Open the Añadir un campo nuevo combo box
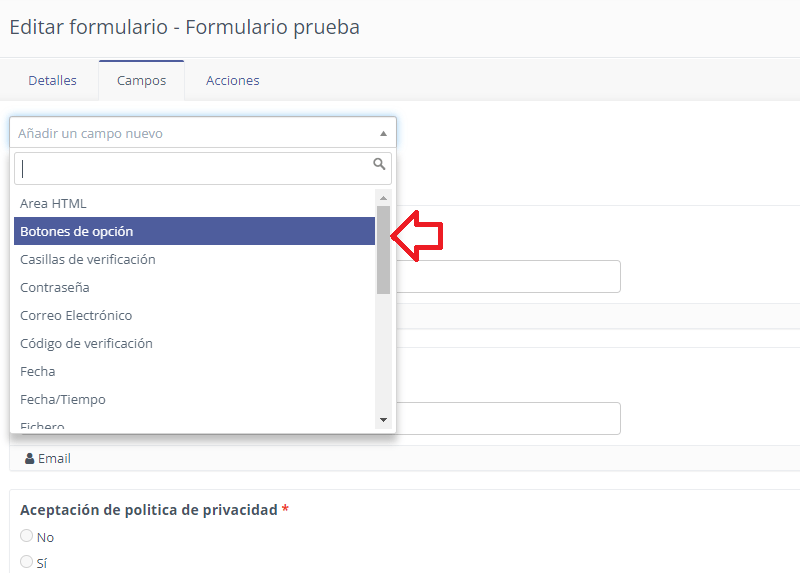This screenshot has width=800, height=573. [x=203, y=133]
